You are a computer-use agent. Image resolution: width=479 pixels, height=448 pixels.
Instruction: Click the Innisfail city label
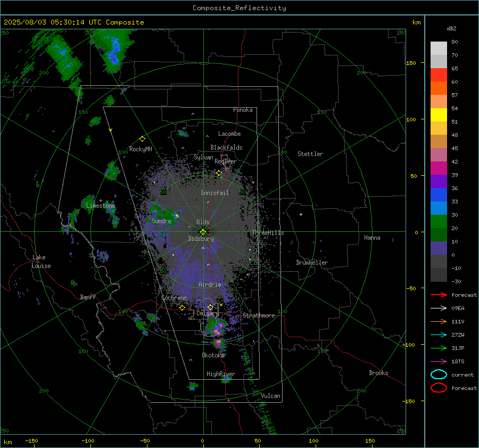[214, 193]
